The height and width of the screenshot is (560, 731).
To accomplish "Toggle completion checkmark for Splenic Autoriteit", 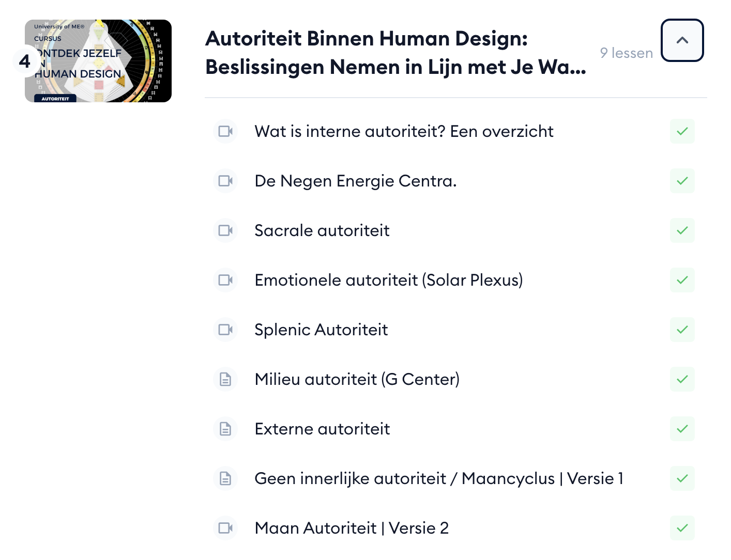I will [x=682, y=330].
